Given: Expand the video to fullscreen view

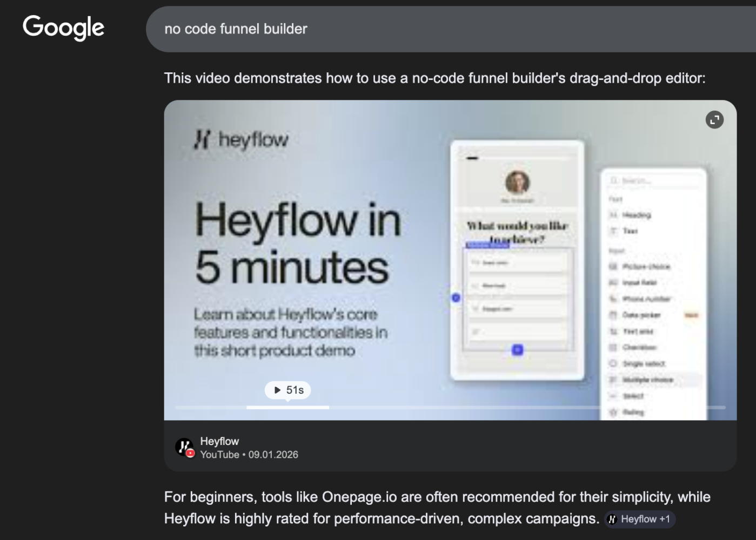Looking at the screenshot, I should [714, 120].
